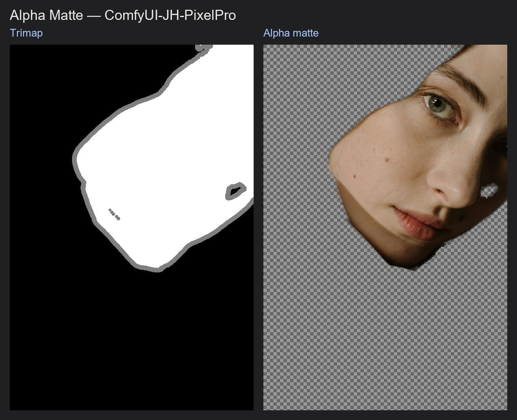Viewport: 517px width, 420px height.
Task: Click the alpha matte face image
Action: [385, 227]
